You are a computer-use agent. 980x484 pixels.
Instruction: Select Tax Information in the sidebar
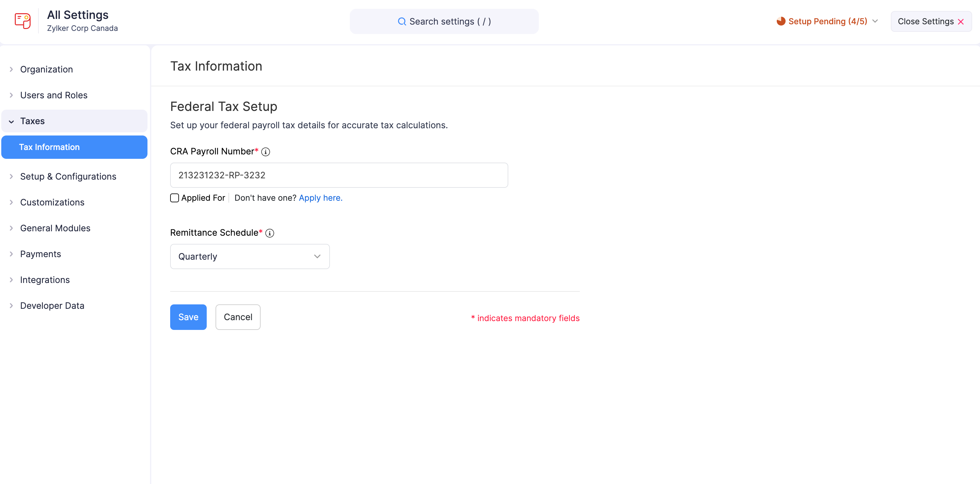[x=49, y=147]
